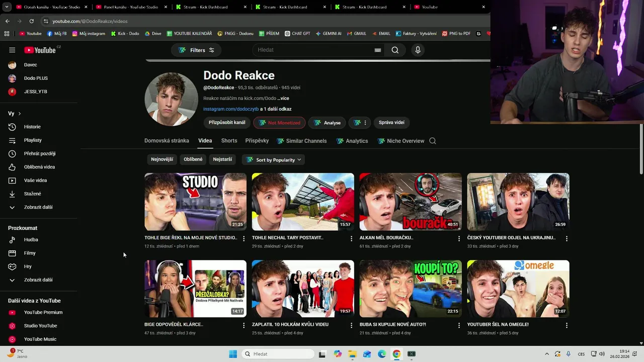This screenshot has height=362, width=644.
Task: Open Oblíbená videa in the sidebar
Action: pos(39,167)
